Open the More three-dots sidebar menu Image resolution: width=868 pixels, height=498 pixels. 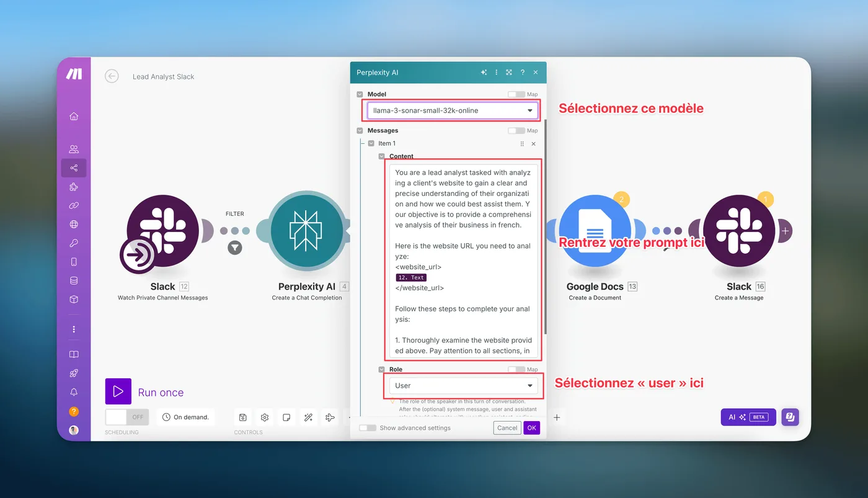pos(74,329)
